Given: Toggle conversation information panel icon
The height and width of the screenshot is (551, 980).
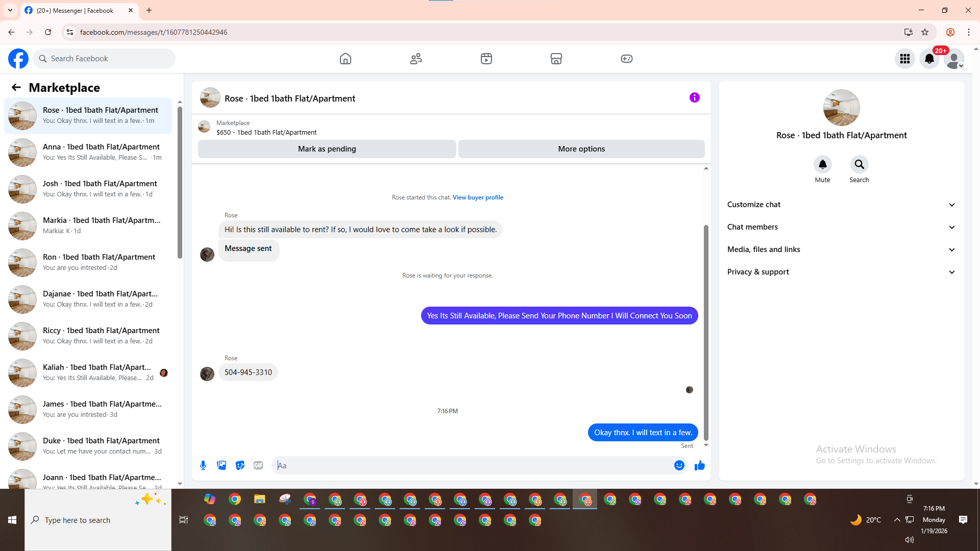Looking at the screenshot, I should point(694,97).
